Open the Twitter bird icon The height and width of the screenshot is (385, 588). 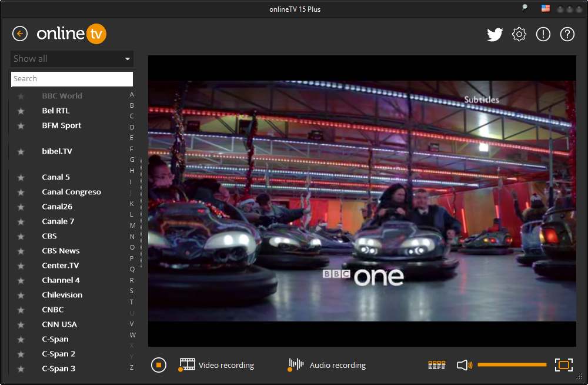pyautogui.click(x=495, y=35)
